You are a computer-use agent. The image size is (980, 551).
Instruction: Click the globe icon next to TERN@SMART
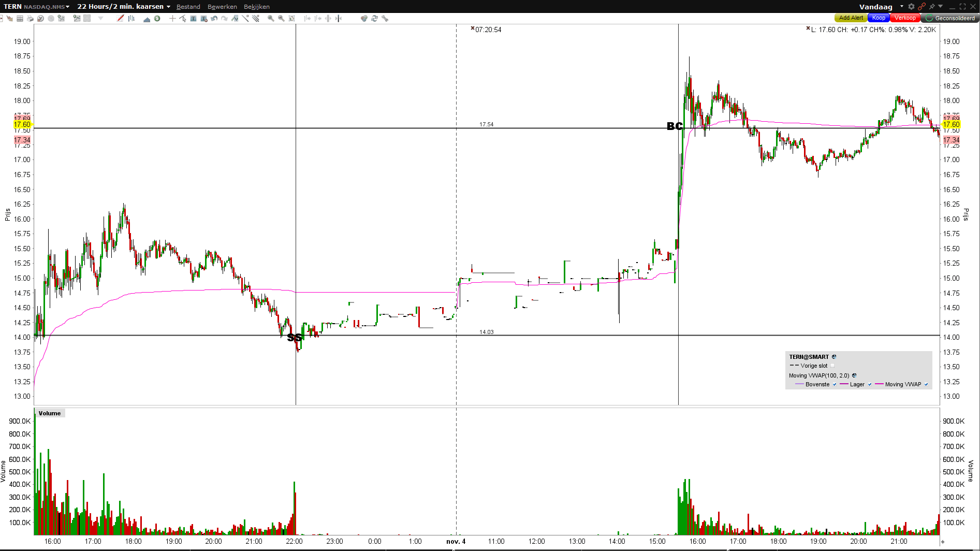coord(834,357)
